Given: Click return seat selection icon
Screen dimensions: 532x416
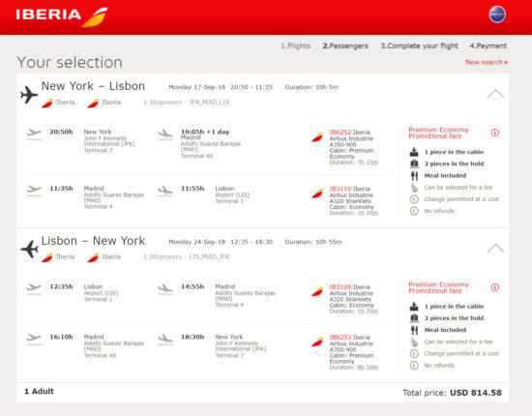Looking at the screenshot, I should (414, 342).
